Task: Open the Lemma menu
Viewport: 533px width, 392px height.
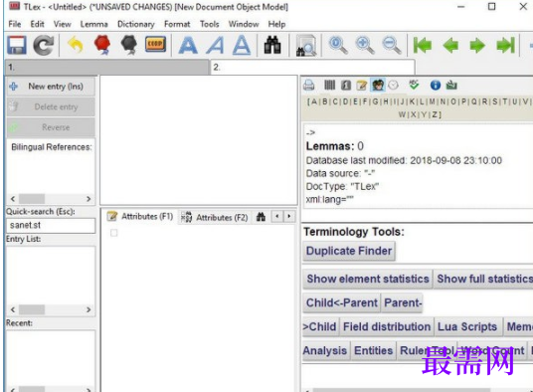Action: [94, 24]
